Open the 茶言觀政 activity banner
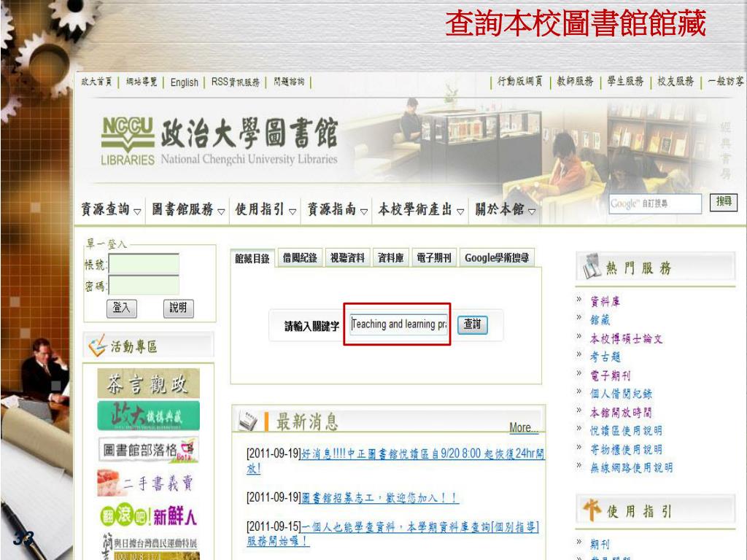The width and height of the screenshot is (747, 560). click(148, 384)
